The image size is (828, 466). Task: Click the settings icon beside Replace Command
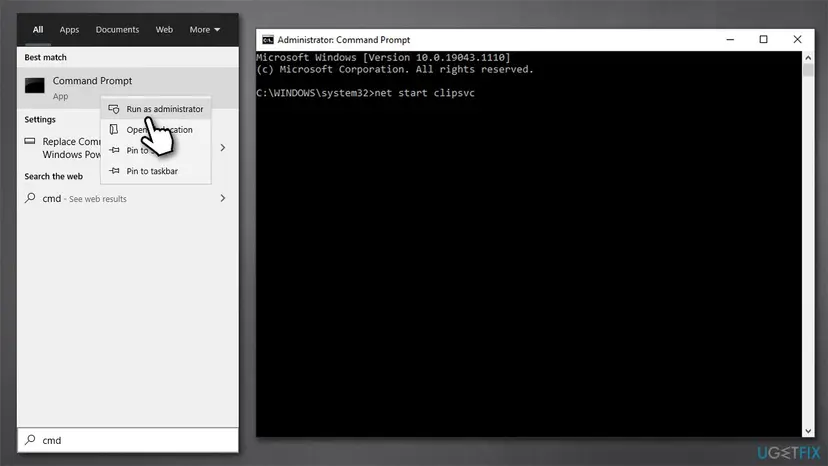coord(30,141)
